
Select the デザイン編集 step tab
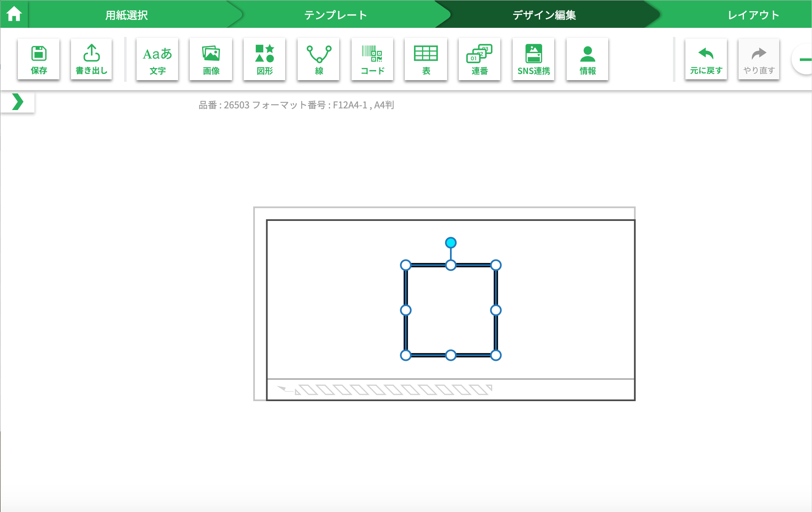pos(544,15)
